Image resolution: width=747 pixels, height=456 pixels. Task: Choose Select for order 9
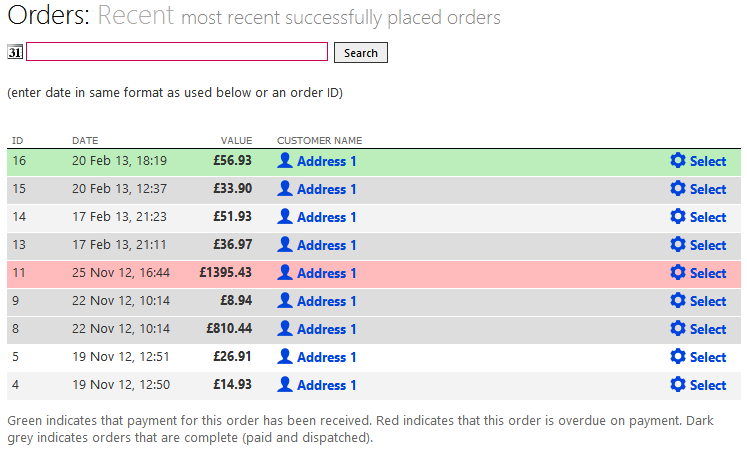click(x=708, y=301)
